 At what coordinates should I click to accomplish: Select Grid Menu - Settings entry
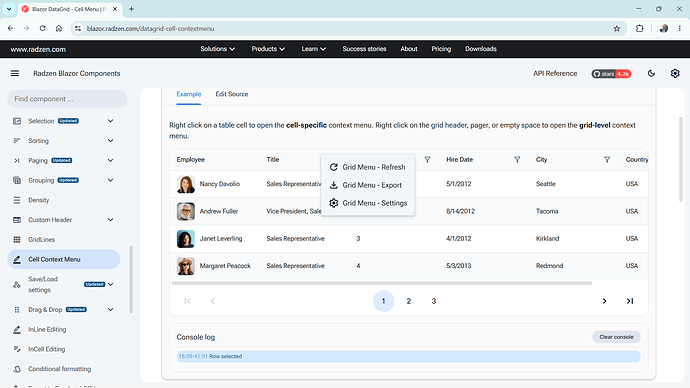[x=367, y=203]
